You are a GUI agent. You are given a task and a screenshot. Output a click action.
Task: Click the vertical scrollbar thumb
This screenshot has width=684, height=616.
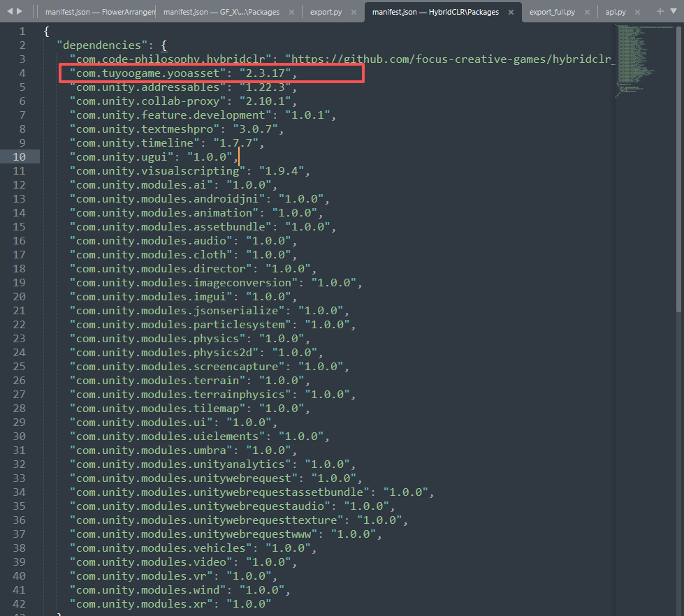(679, 169)
